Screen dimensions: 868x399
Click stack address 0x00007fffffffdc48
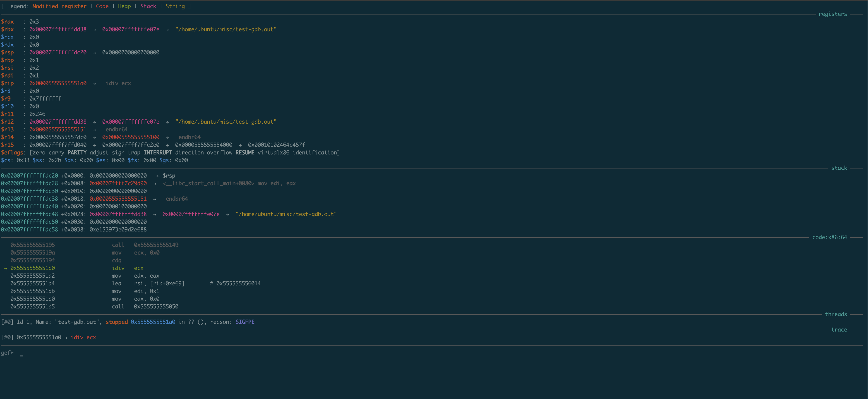coord(29,214)
